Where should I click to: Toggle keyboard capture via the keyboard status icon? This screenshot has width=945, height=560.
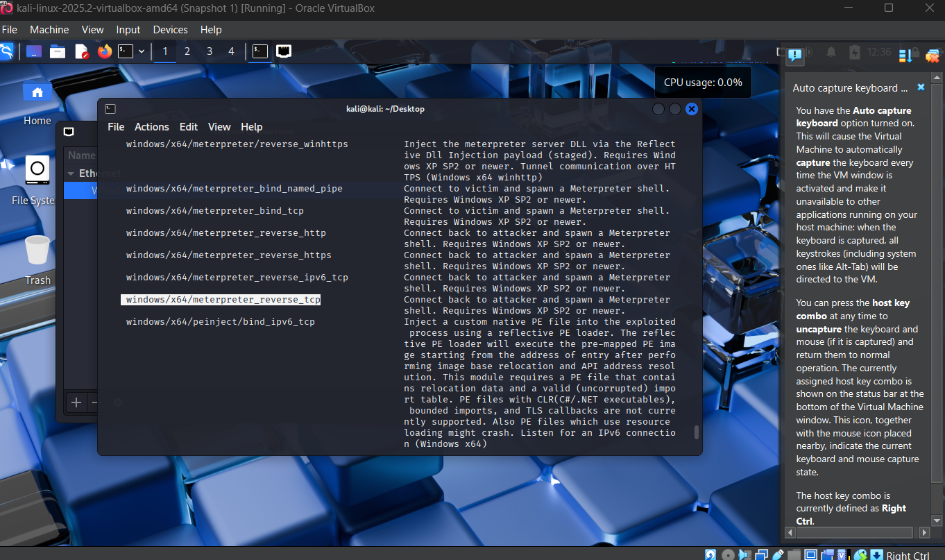coord(876,554)
